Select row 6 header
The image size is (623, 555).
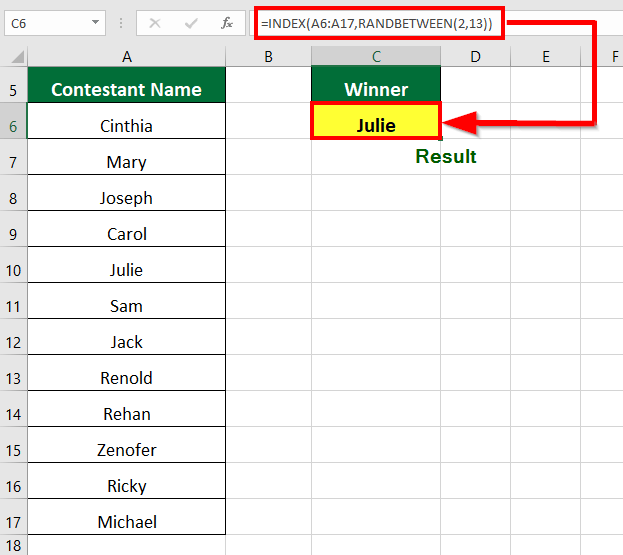(13, 126)
